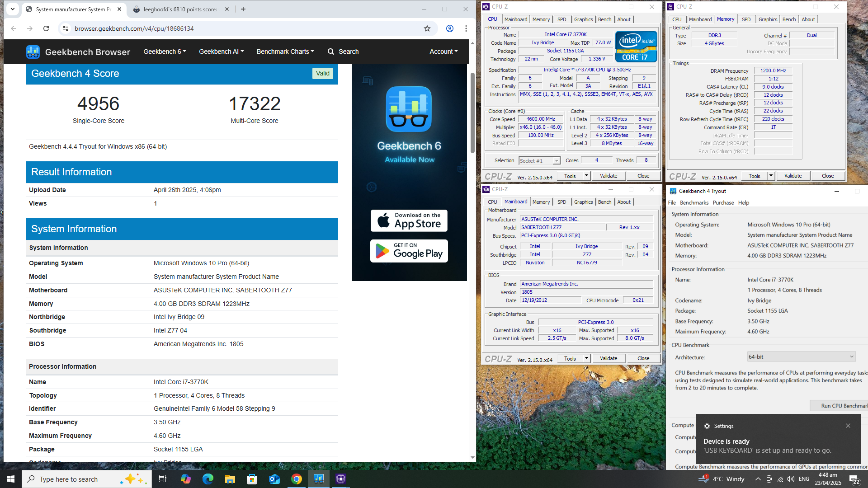Click Validate in top-left CPU-Z window
The height and width of the screenshot is (488, 868).
click(609, 176)
